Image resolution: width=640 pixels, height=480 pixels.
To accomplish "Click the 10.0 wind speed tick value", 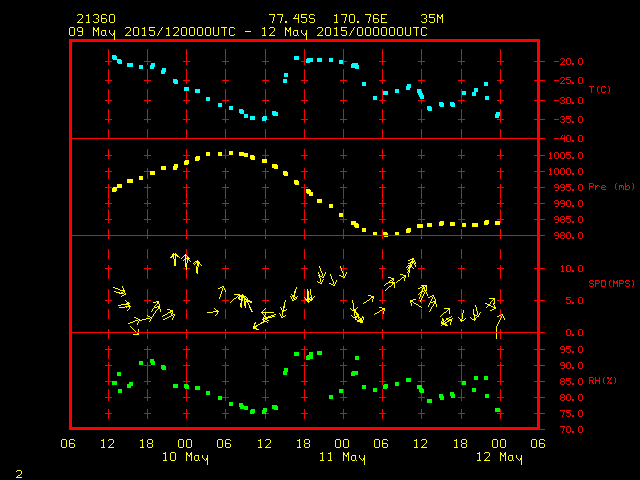I will (571, 269).
